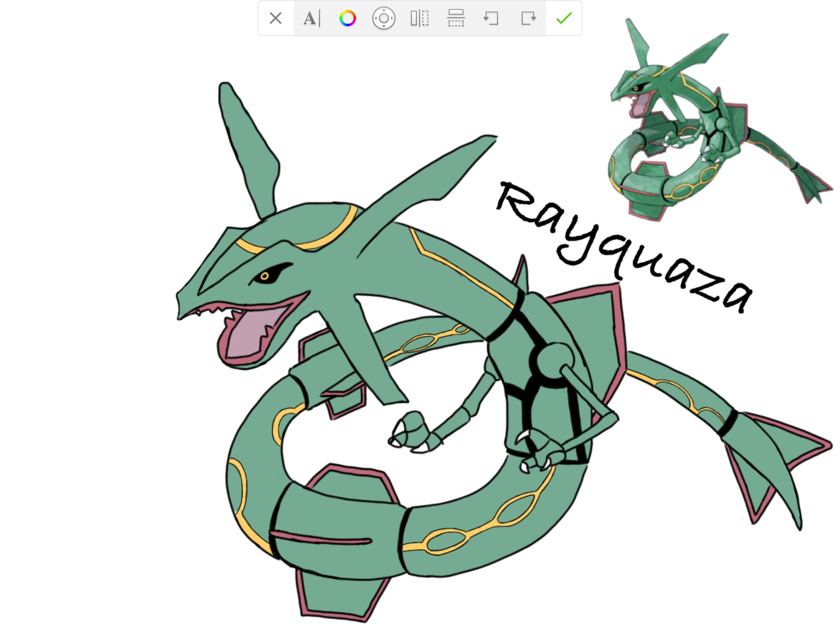Tap the large Rayquaza drawing's eye
The height and width of the screenshot is (630, 840).
point(266,276)
